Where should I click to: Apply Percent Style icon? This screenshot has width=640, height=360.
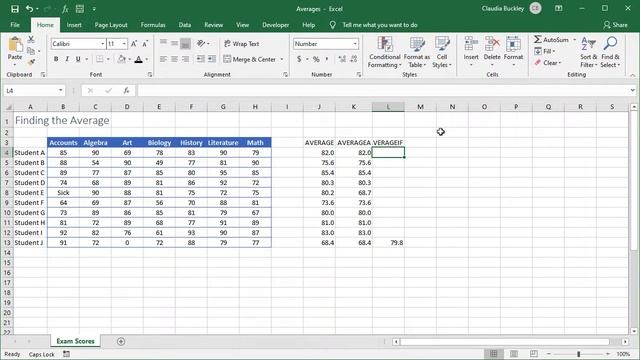click(x=316, y=59)
